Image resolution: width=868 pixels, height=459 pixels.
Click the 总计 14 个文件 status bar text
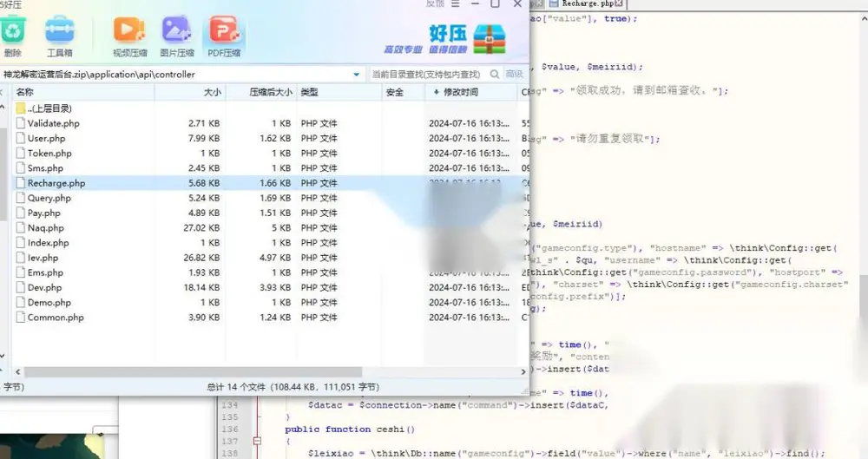[293, 387]
